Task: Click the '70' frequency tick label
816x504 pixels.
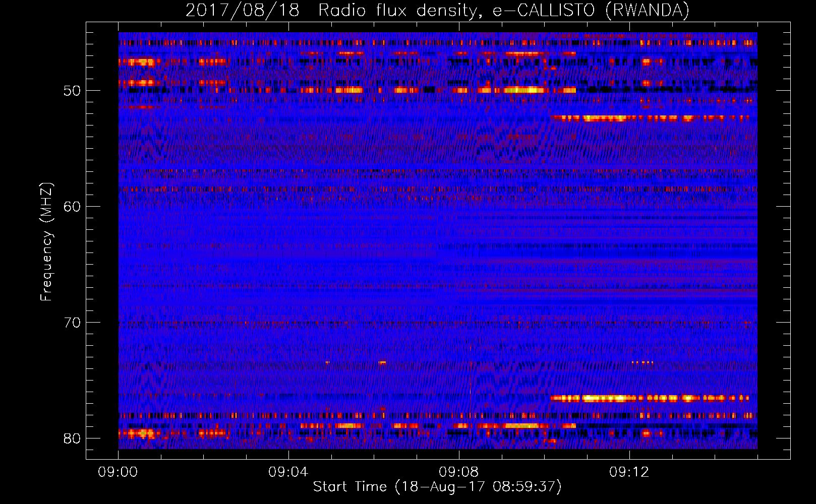Action: pyautogui.click(x=72, y=323)
